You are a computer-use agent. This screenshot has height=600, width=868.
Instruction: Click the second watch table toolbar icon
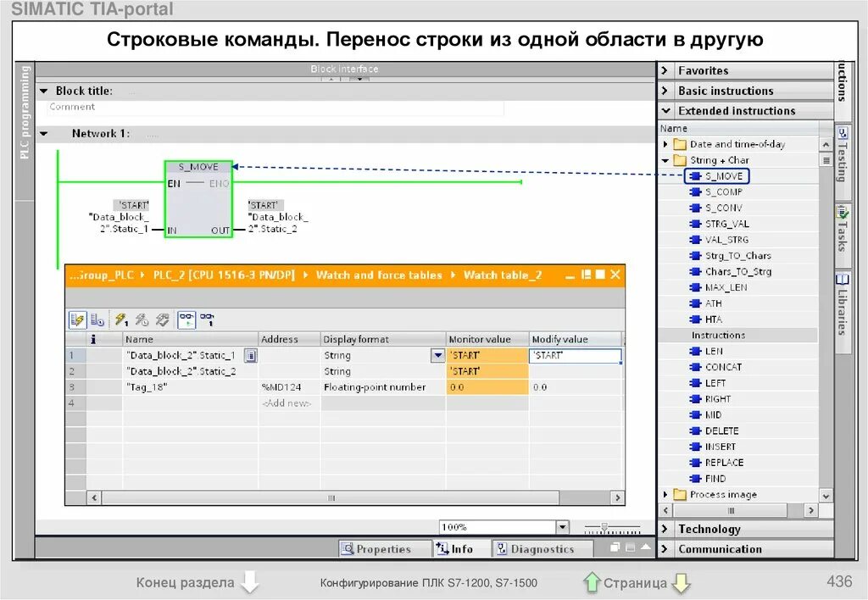(97, 320)
